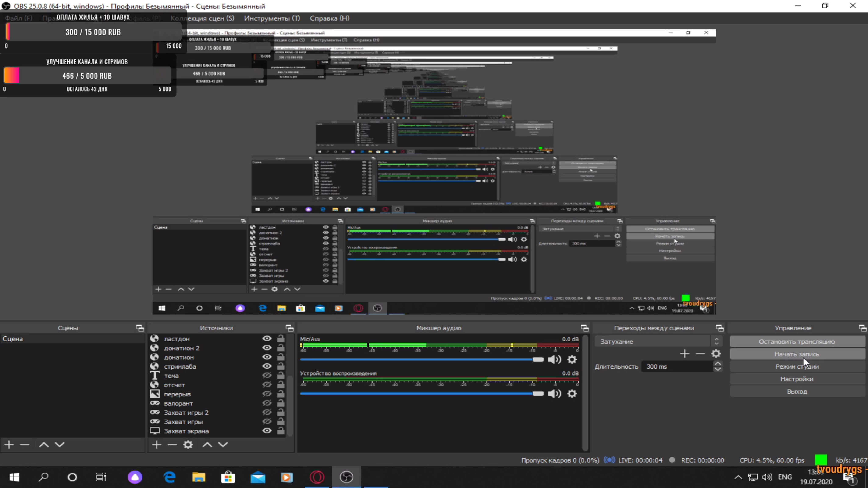The height and width of the screenshot is (488, 868).
Task: Enable Режим студии
Action: (x=797, y=366)
